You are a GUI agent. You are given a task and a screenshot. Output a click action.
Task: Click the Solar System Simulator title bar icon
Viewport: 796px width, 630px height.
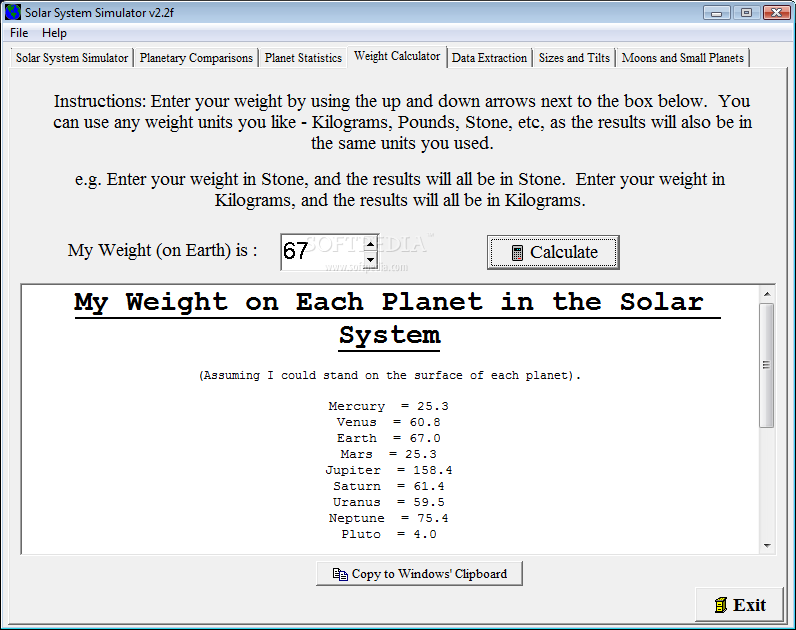click(13, 12)
